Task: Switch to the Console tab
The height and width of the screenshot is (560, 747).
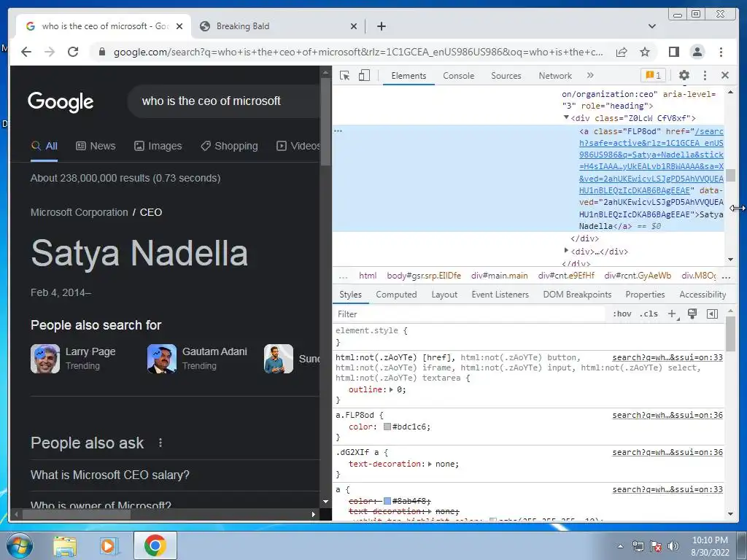Action: click(x=458, y=76)
